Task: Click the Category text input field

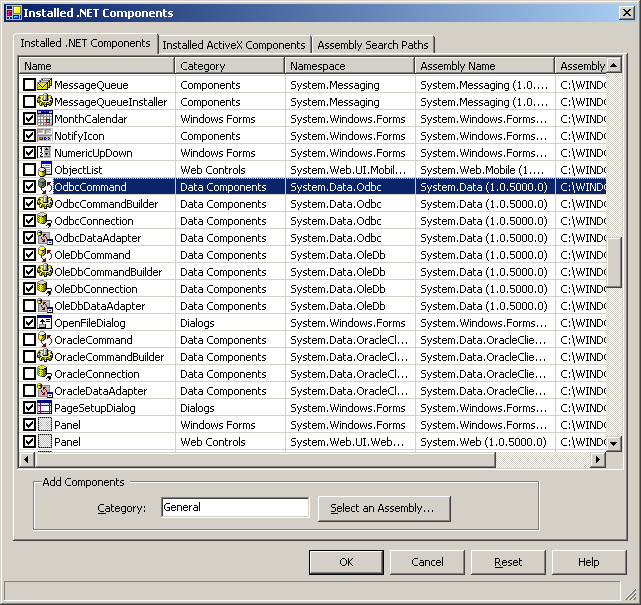Action: point(235,507)
